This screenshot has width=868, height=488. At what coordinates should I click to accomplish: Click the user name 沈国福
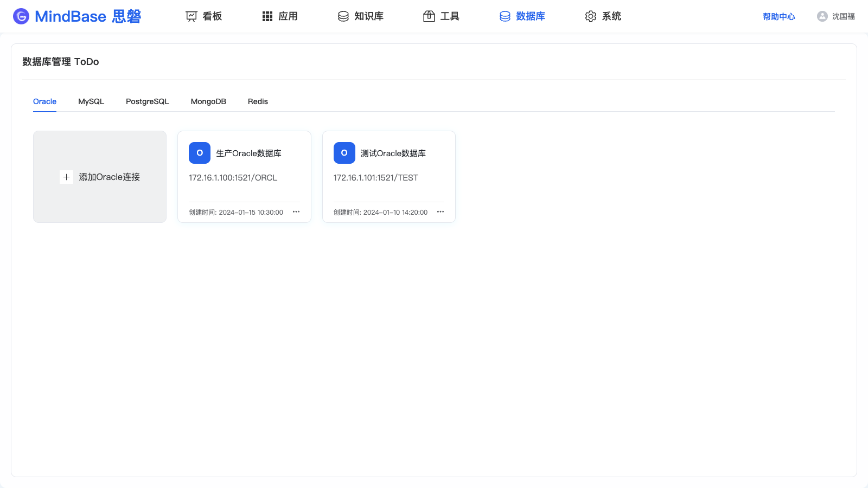(844, 17)
